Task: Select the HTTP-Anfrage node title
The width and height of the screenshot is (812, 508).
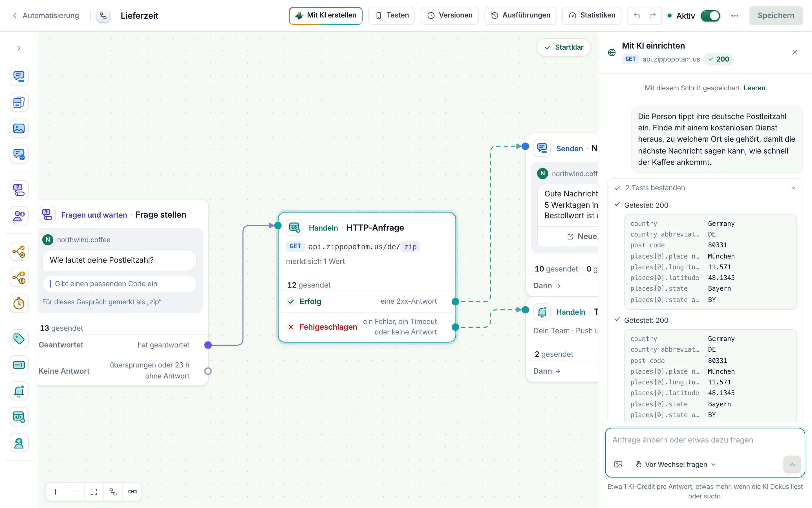Action: click(x=375, y=228)
